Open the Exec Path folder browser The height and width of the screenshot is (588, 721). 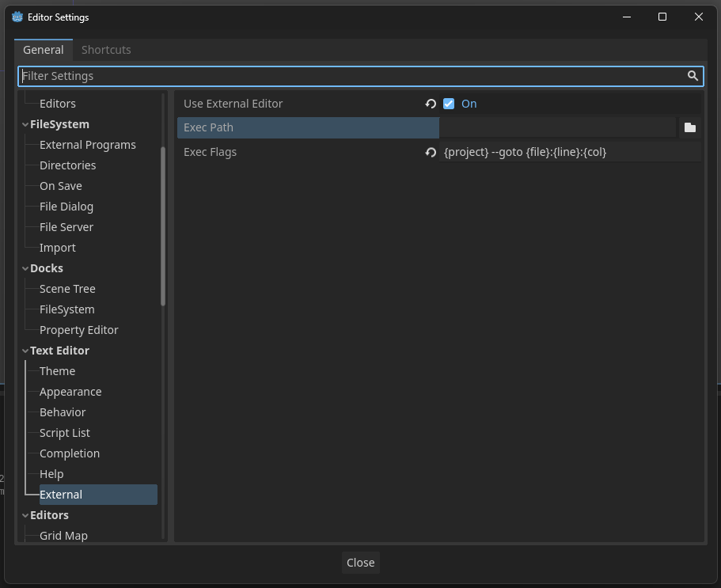(690, 127)
